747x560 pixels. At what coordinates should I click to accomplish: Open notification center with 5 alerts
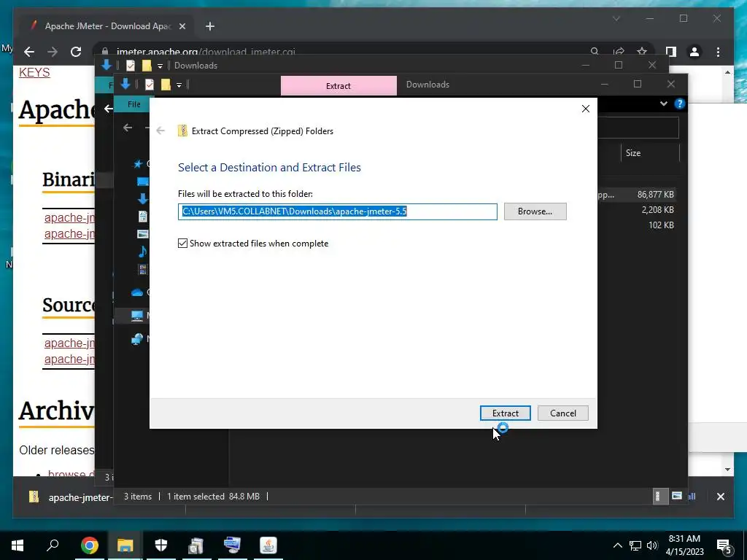pyautogui.click(x=724, y=547)
